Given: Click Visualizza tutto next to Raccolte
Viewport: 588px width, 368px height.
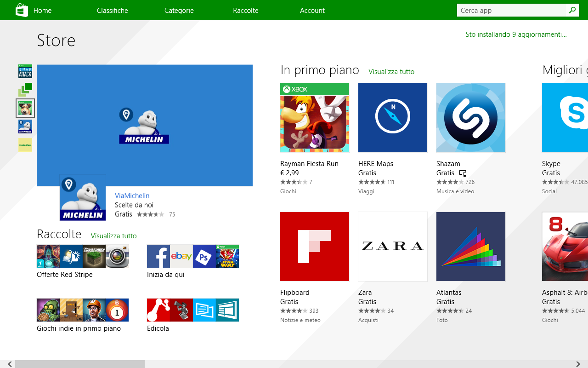Looking at the screenshot, I should click(113, 236).
